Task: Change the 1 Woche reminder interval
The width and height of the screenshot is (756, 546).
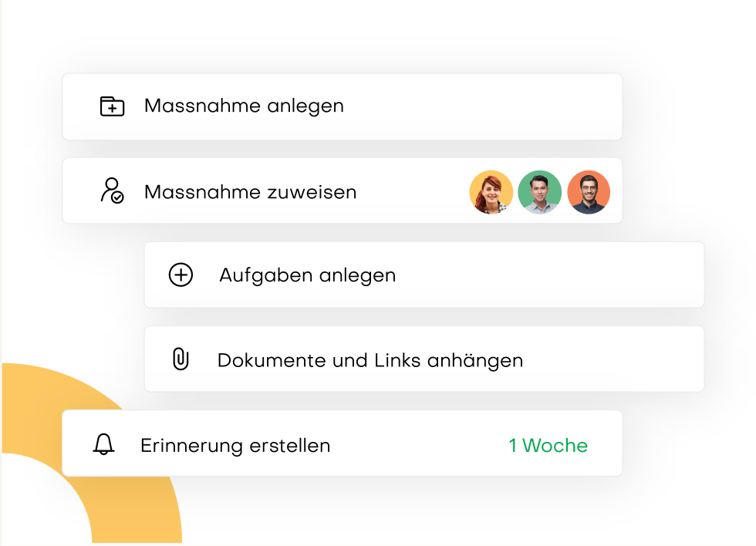Action: 548,445
